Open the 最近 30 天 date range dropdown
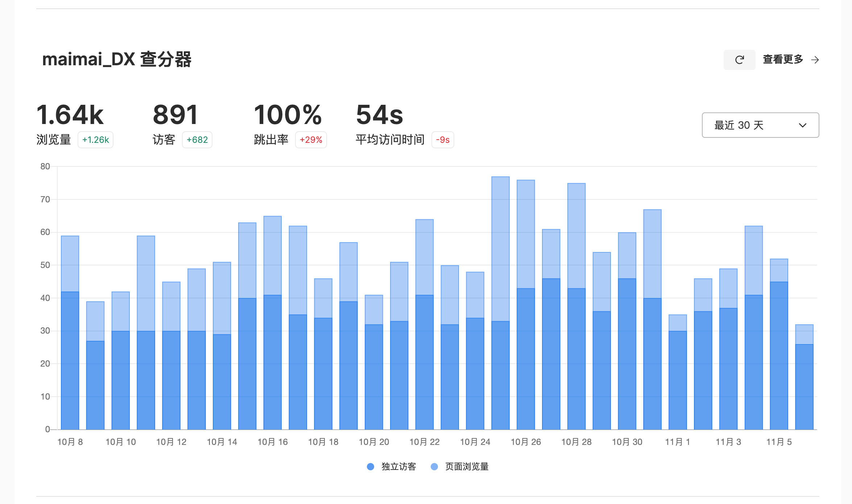This screenshot has height=504, width=852. (760, 125)
